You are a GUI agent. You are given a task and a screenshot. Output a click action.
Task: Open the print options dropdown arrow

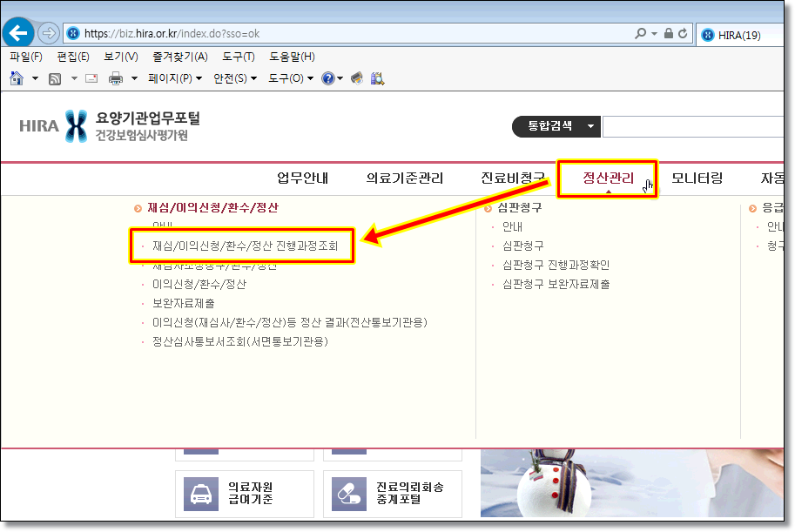coord(134,78)
